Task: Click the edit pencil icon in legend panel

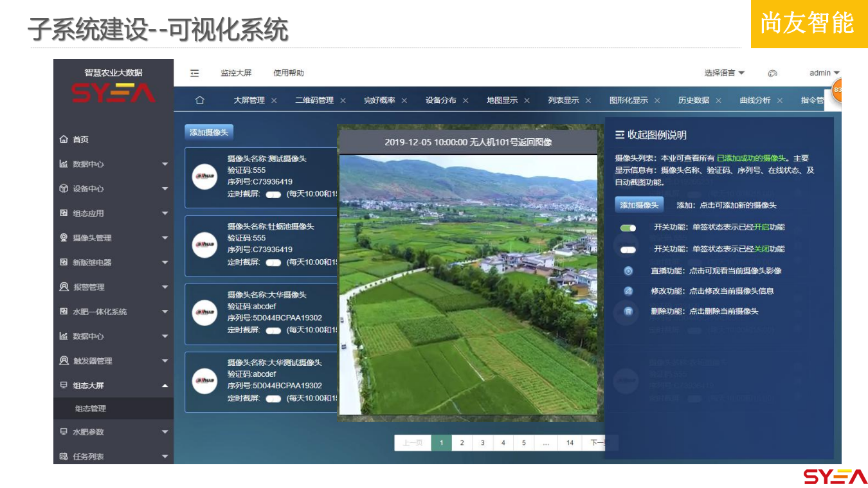Action: pos(628,291)
